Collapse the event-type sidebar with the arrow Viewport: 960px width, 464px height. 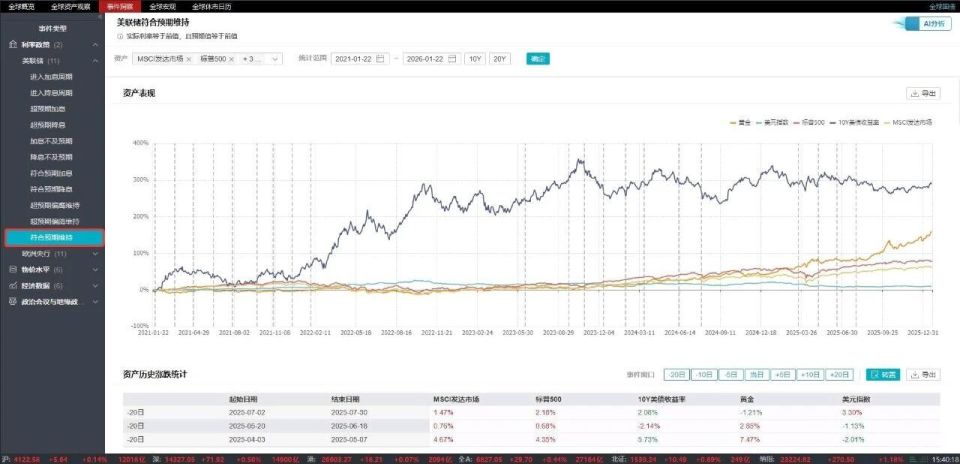pos(100,17)
